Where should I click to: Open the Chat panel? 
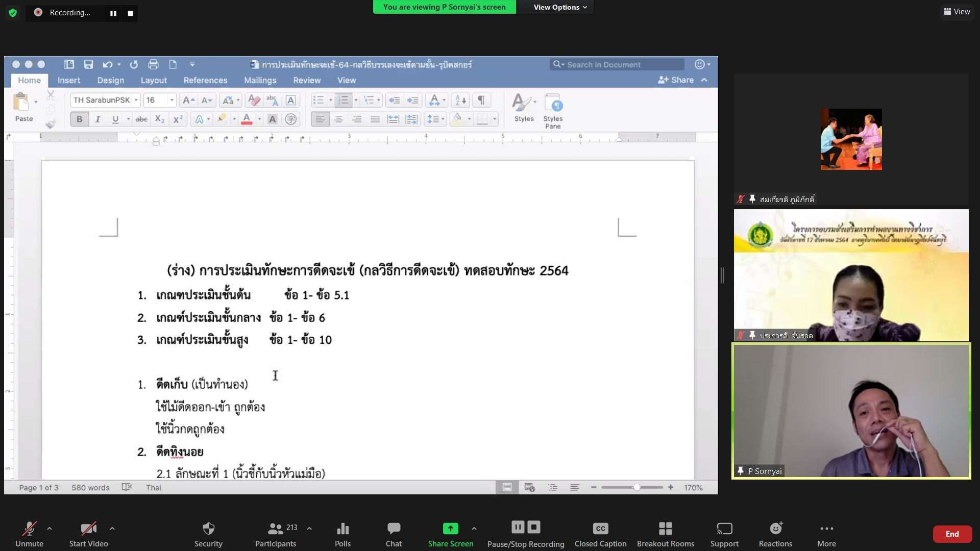(x=394, y=534)
